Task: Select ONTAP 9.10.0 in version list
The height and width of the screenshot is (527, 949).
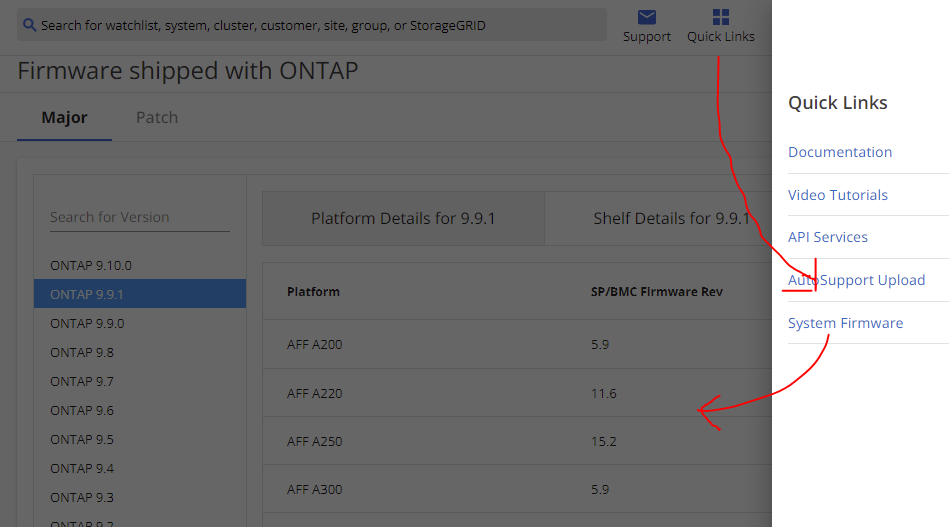Action: coord(91,266)
